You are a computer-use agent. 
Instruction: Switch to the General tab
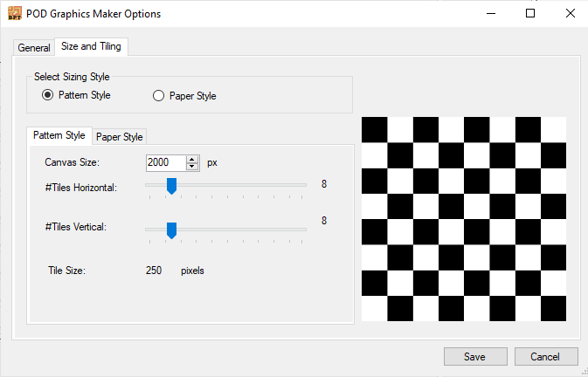coord(34,48)
